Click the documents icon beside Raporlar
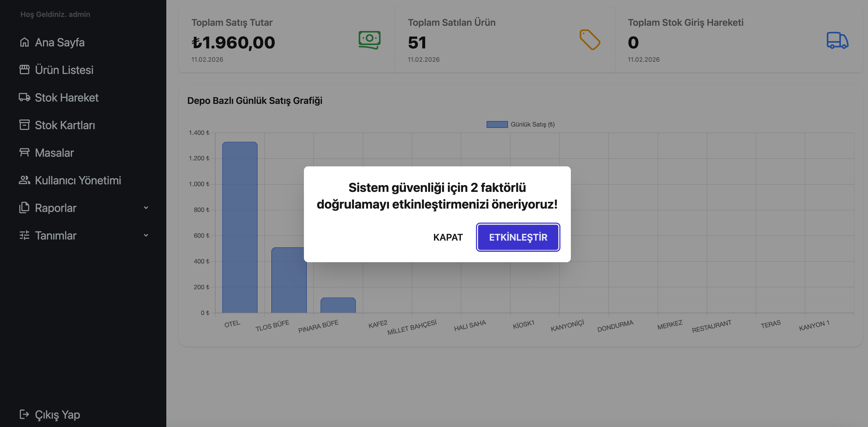868x427 pixels. [x=24, y=208]
